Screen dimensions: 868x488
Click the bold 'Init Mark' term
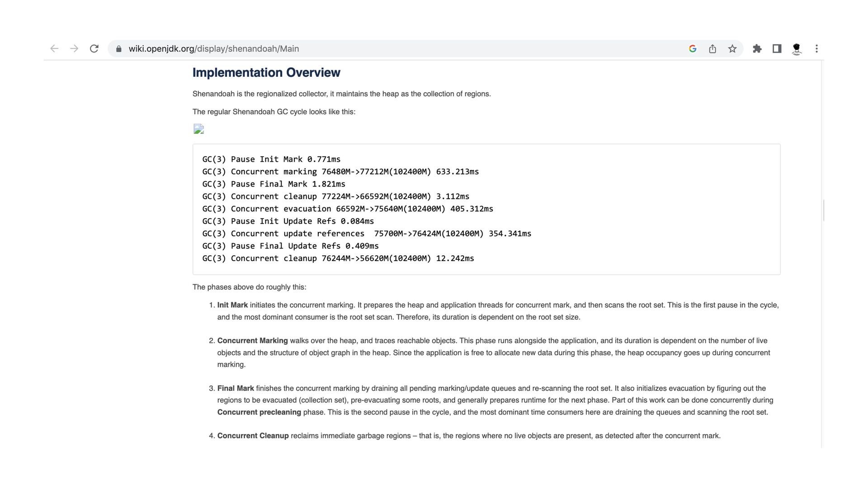(x=232, y=305)
